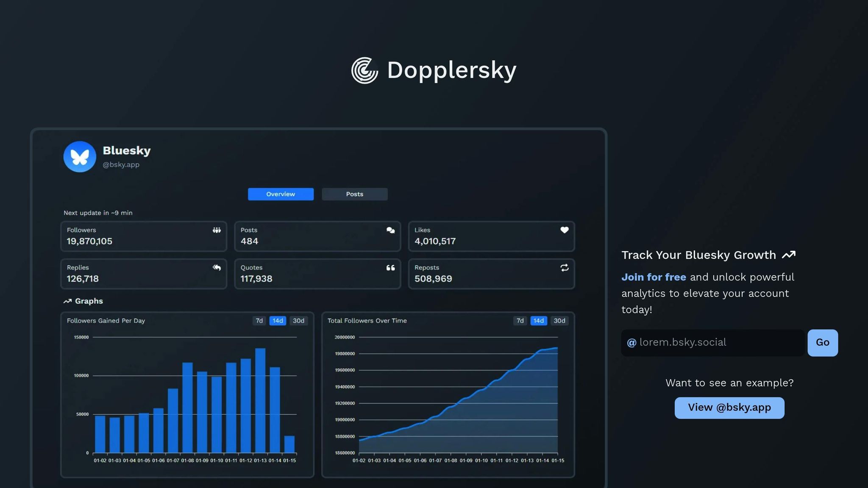Click the Posts chat bubbles icon
Screen dimensions: 868x488
point(390,230)
